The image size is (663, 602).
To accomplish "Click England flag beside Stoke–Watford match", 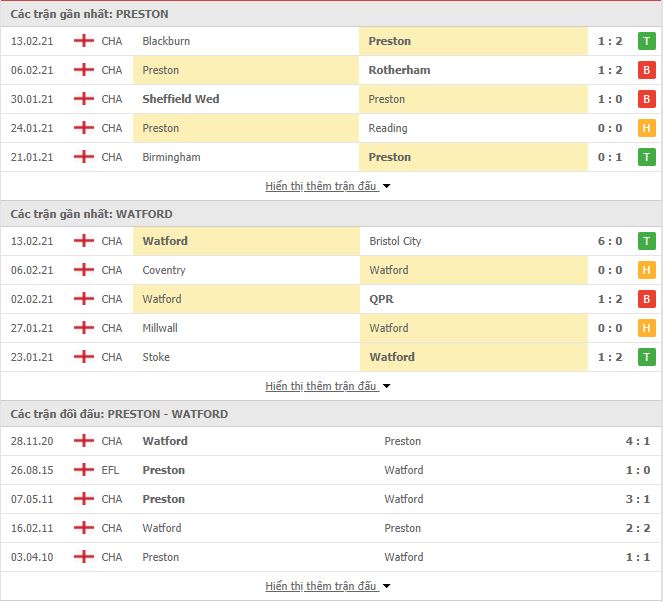I will [x=84, y=357].
